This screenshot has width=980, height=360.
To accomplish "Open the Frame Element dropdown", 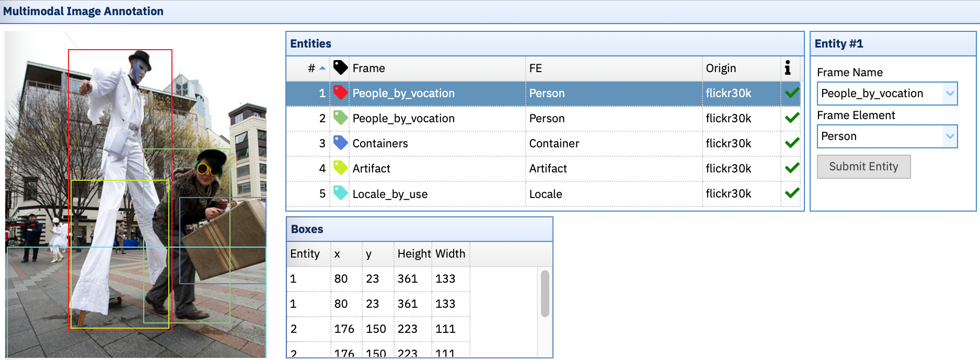I will pos(950,136).
